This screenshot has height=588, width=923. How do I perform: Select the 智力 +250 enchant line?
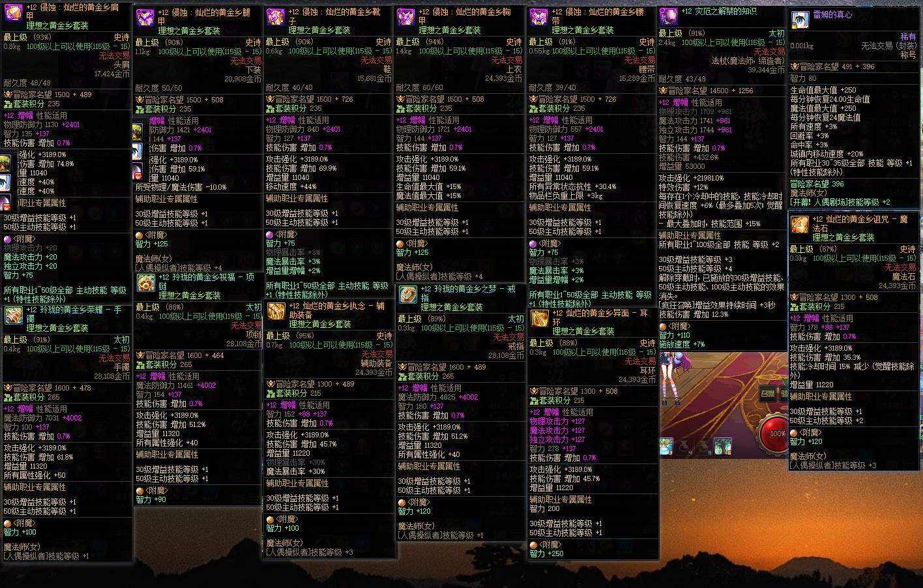(x=546, y=554)
